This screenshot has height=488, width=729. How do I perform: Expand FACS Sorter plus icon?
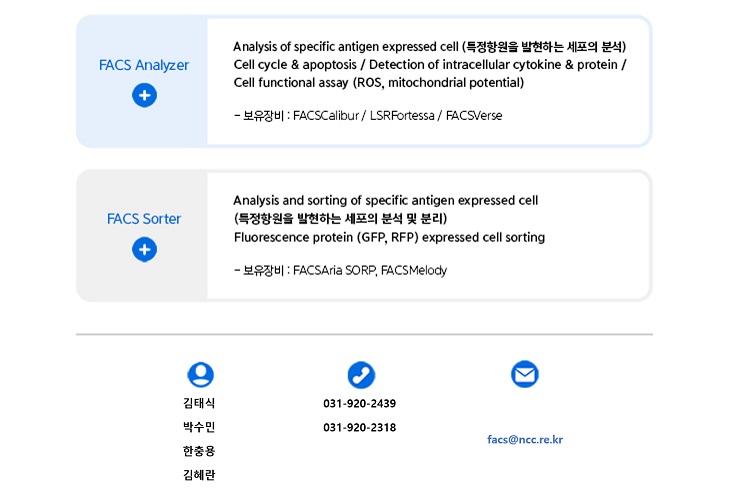(x=145, y=250)
